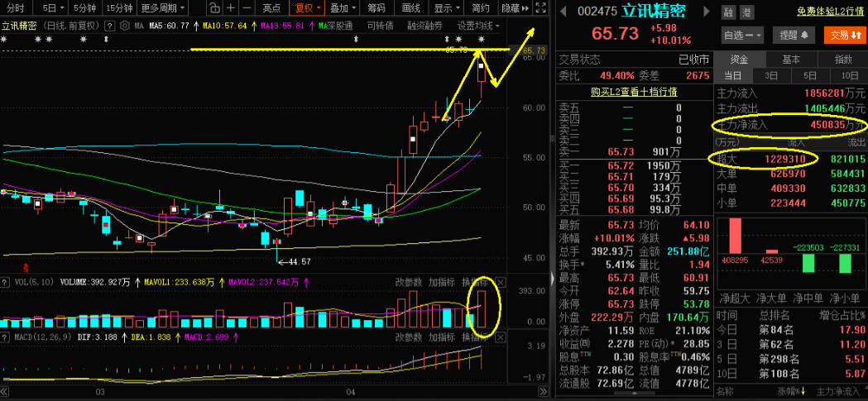Expand 设置均线 dropdown
The height and width of the screenshot is (401, 868).
pyautogui.click(x=478, y=26)
